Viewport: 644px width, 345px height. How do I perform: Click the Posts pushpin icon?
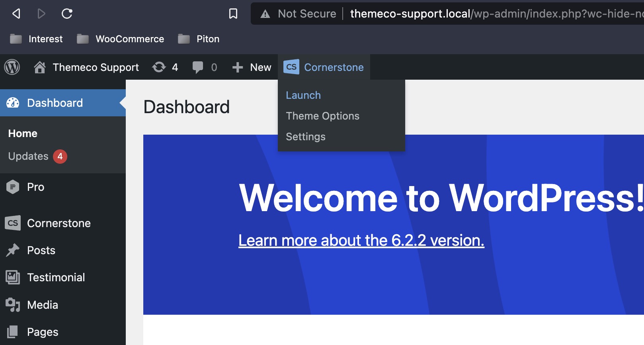pyautogui.click(x=13, y=250)
